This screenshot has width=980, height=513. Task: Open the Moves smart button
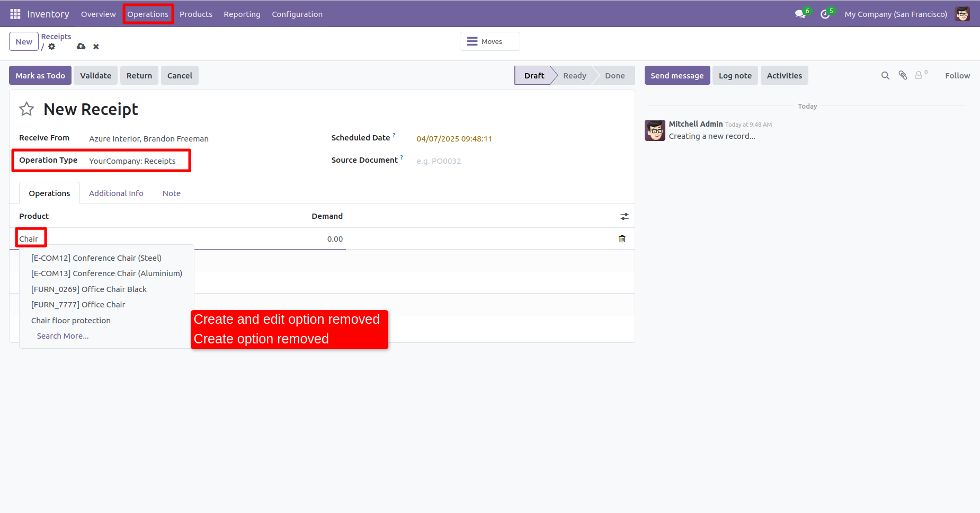coord(490,41)
